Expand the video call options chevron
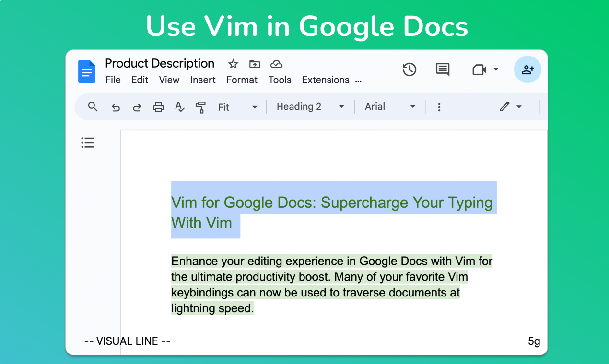Viewport: 609px width, 364px height. [496, 69]
